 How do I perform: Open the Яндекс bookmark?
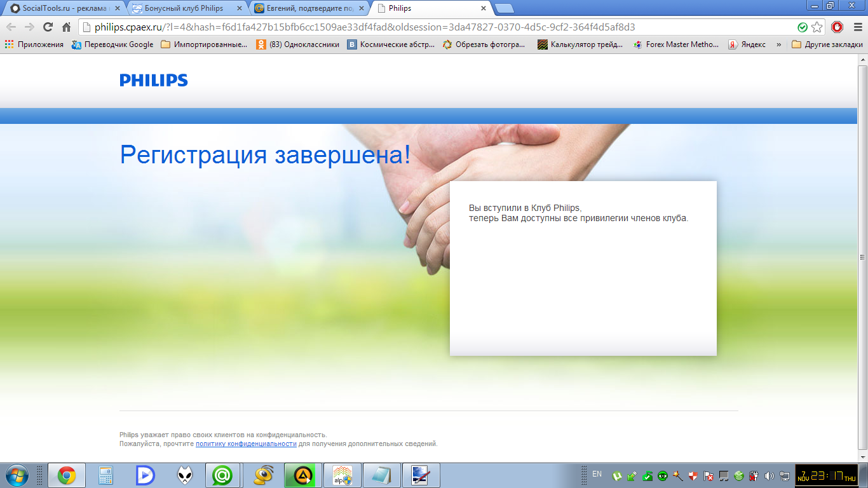747,44
